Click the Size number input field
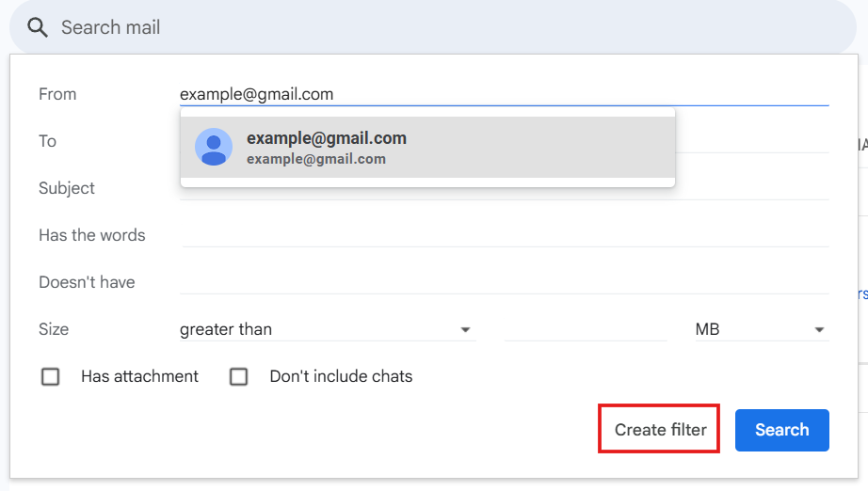The image size is (868, 491). coord(585,329)
